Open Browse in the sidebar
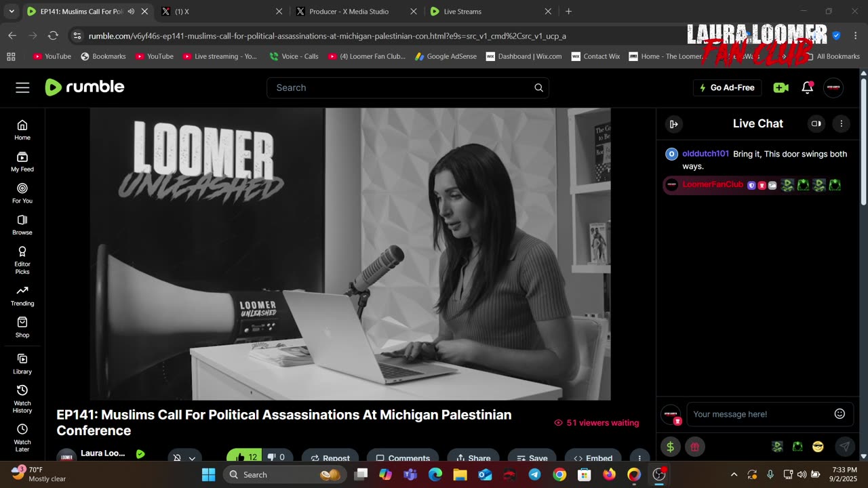This screenshot has width=868, height=488. click(22, 225)
